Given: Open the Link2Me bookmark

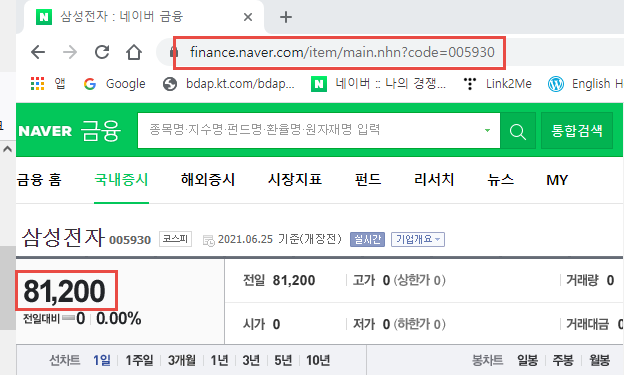Looking at the screenshot, I should 497,84.
